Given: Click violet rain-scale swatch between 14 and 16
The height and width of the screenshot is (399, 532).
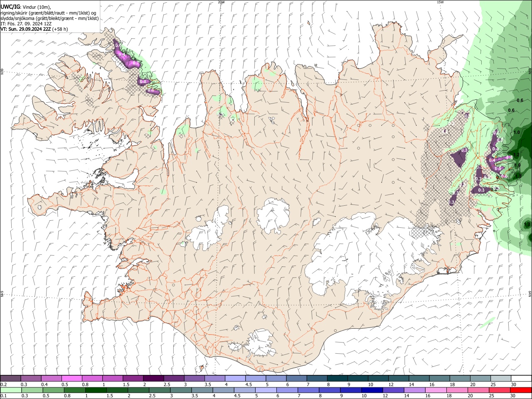Looking at the screenshot, I should (414, 390).
